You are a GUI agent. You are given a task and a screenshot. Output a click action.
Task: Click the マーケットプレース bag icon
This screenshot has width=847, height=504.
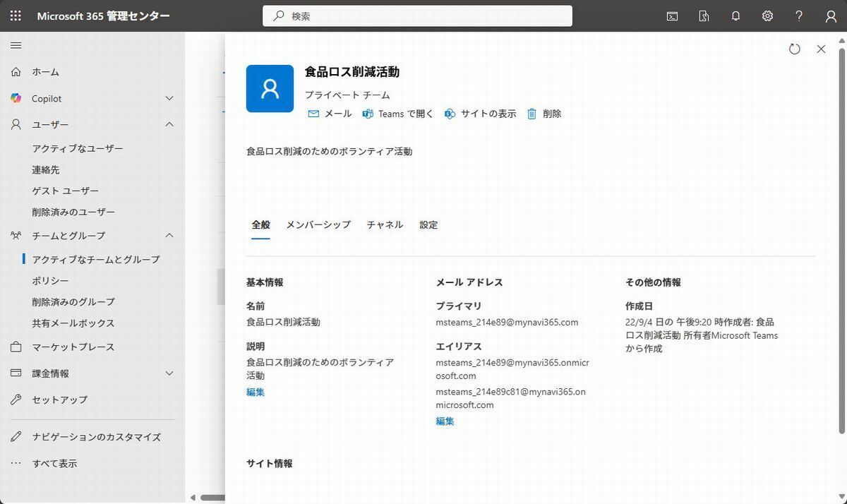click(x=16, y=347)
